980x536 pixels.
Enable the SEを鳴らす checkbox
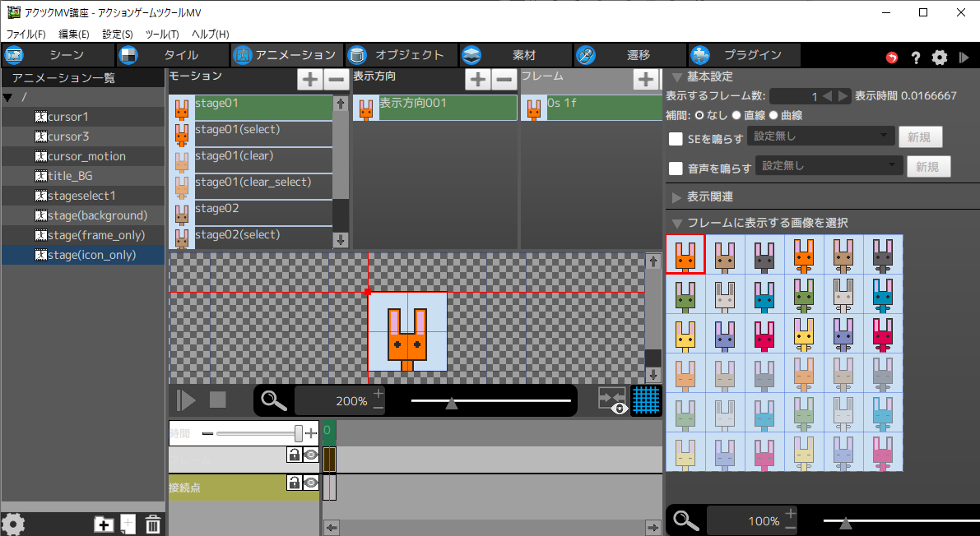[x=676, y=139]
